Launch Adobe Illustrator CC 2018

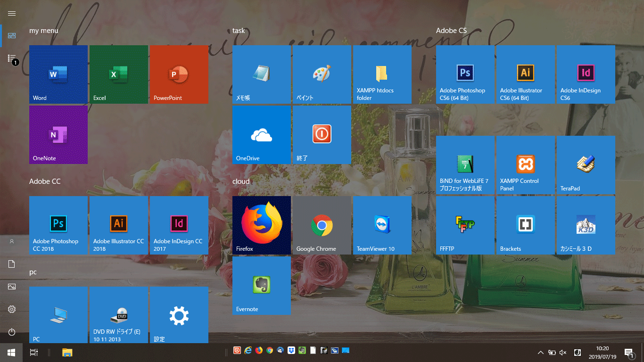[x=119, y=225]
